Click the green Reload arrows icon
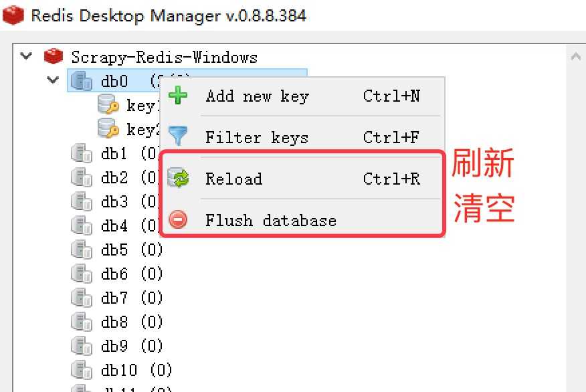The width and height of the screenshot is (586, 392). click(178, 179)
